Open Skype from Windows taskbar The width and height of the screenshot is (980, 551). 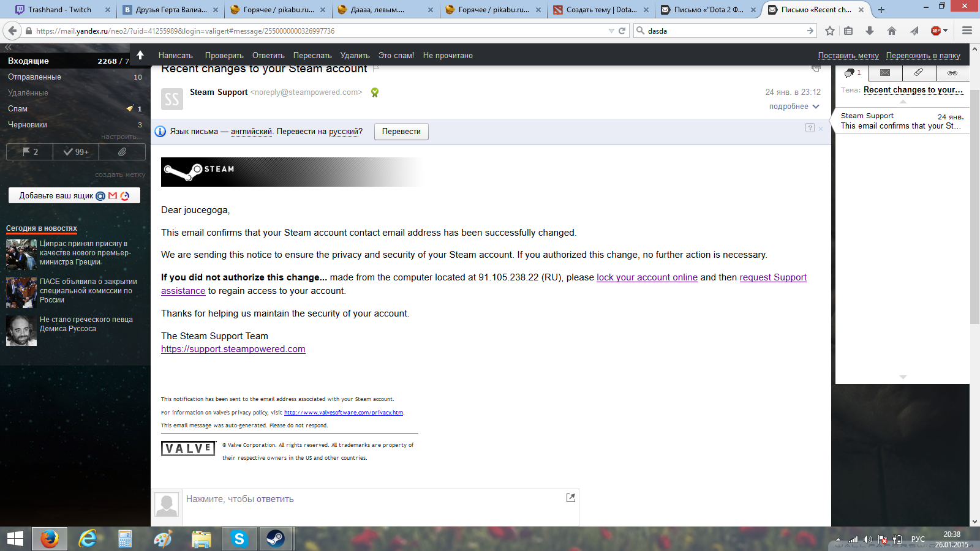coord(239,539)
